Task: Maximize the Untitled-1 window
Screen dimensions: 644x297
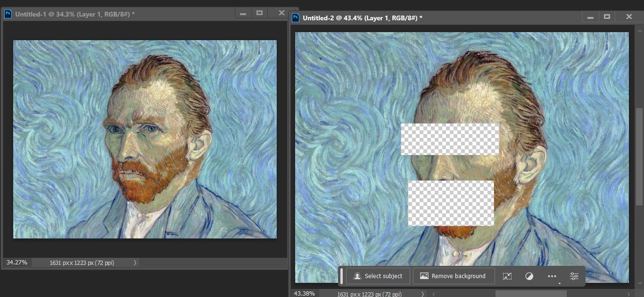Action: [x=260, y=13]
